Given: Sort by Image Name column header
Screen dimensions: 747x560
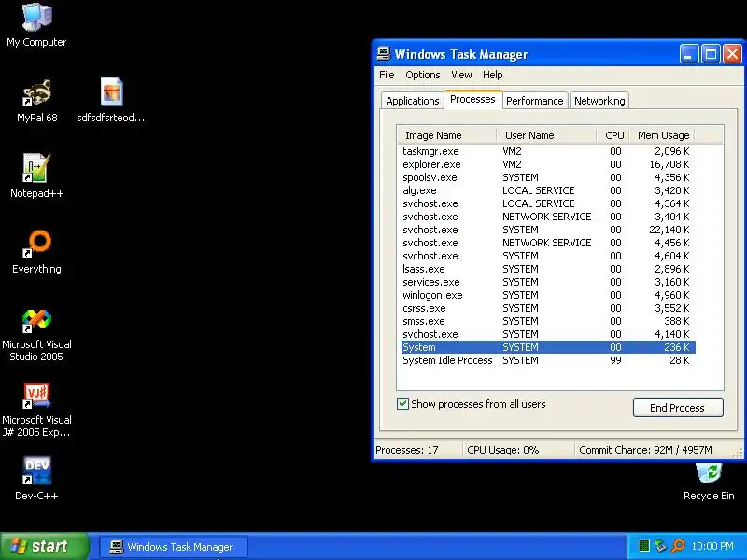Looking at the screenshot, I should coord(446,135).
